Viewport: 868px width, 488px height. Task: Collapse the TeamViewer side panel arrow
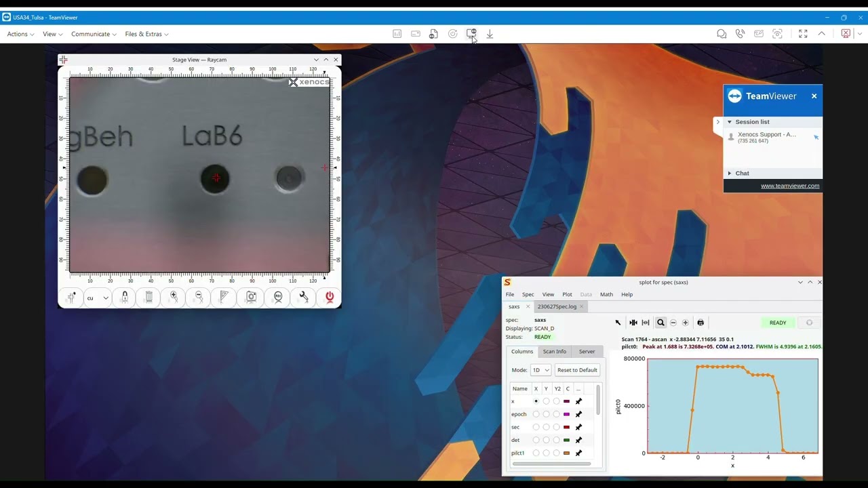pyautogui.click(x=717, y=122)
